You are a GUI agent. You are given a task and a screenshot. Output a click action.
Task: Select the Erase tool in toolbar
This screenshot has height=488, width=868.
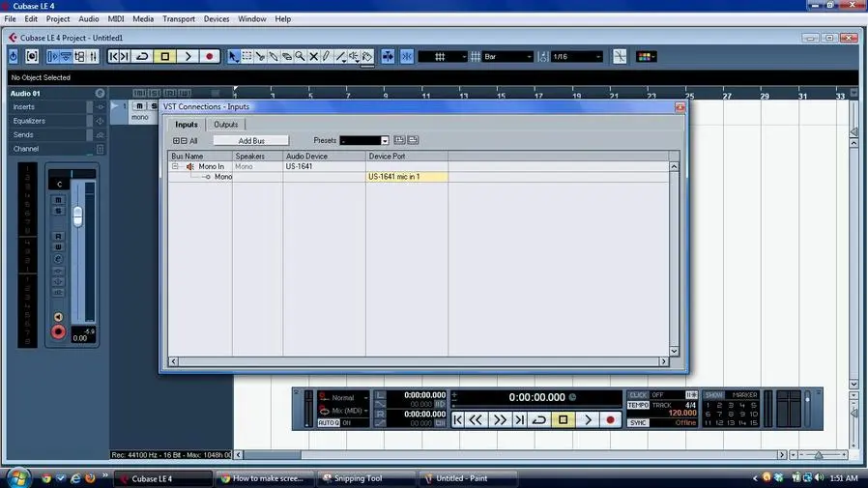point(287,56)
